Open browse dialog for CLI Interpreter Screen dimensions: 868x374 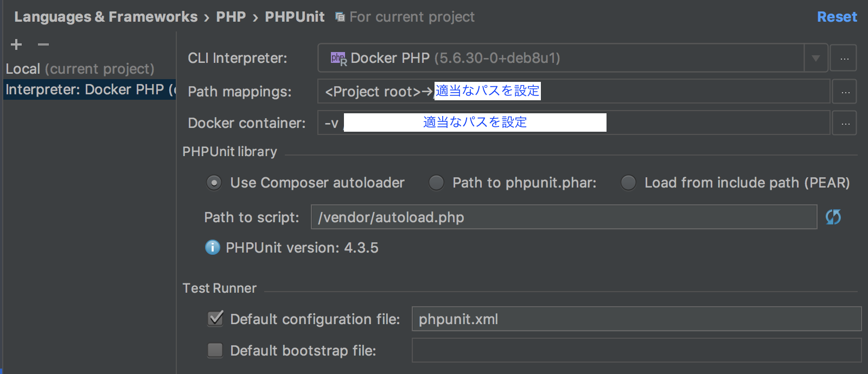coord(844,57)
